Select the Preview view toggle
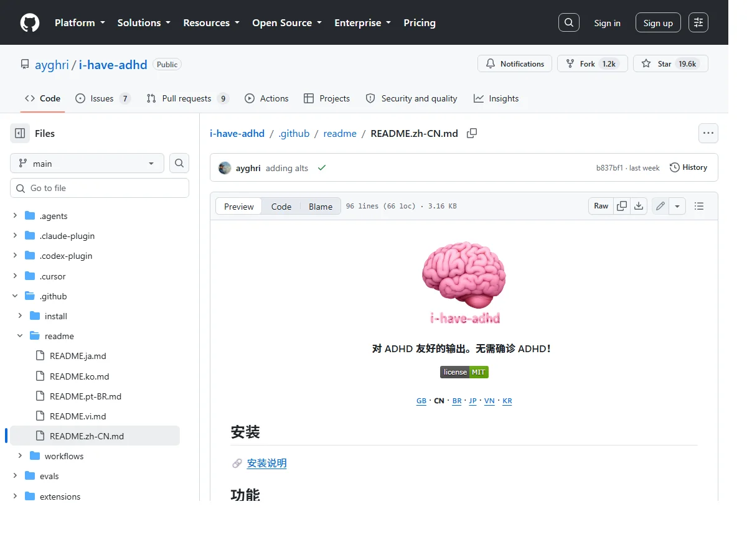747x560 pixels. click(x=239, y=207)
